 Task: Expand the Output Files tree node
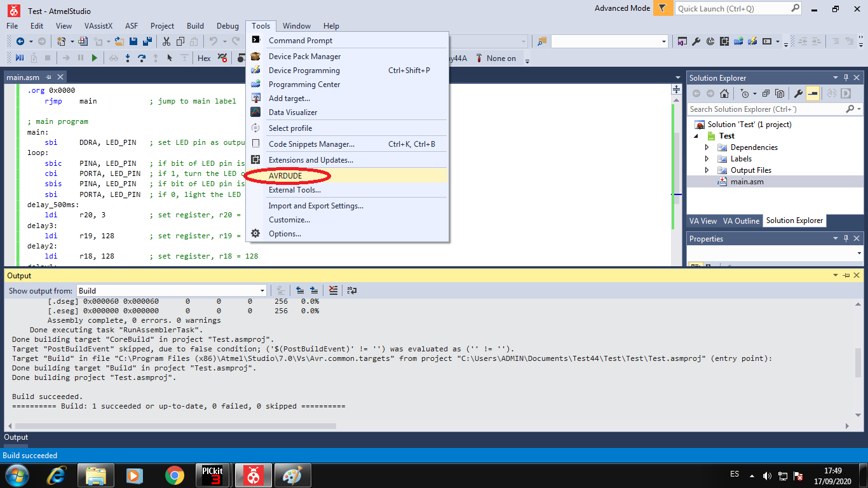click(707, 170)
